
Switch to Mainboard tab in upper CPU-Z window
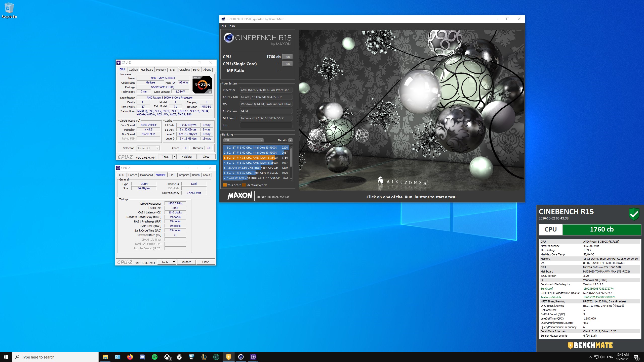pos(147,70)
